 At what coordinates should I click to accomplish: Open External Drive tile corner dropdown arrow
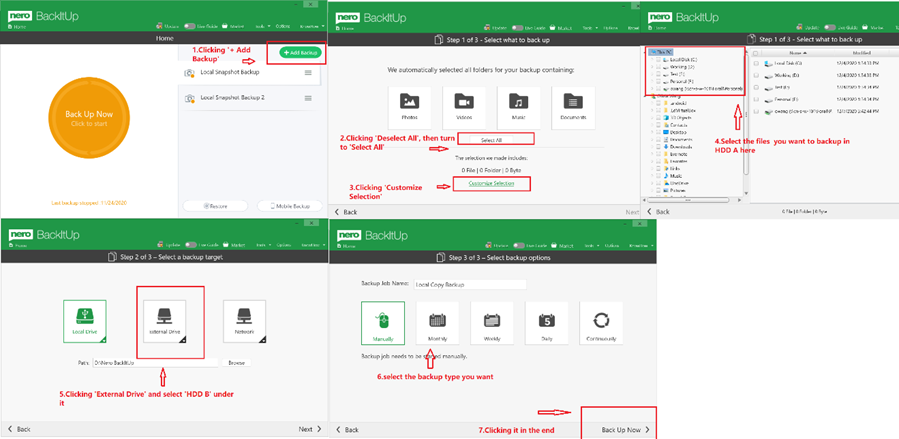click(x=182, y=339)
